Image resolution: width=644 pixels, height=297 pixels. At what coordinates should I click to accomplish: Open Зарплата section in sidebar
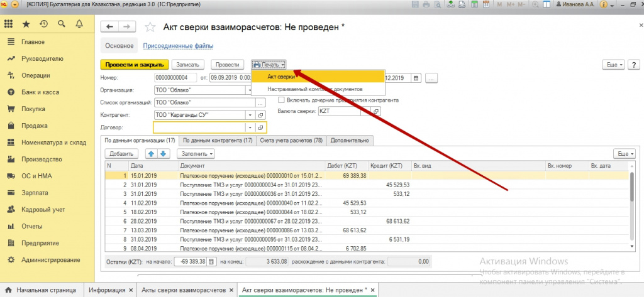tap(35, 193)
